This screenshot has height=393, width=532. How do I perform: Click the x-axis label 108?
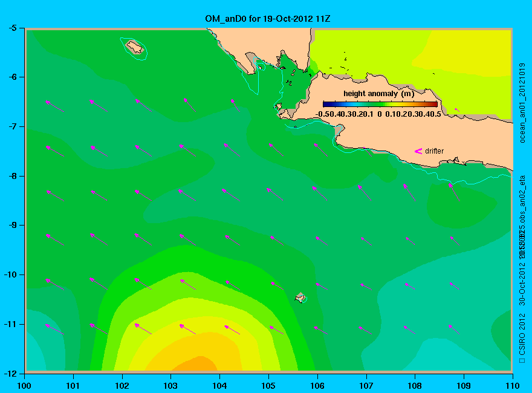pos(415,386)
